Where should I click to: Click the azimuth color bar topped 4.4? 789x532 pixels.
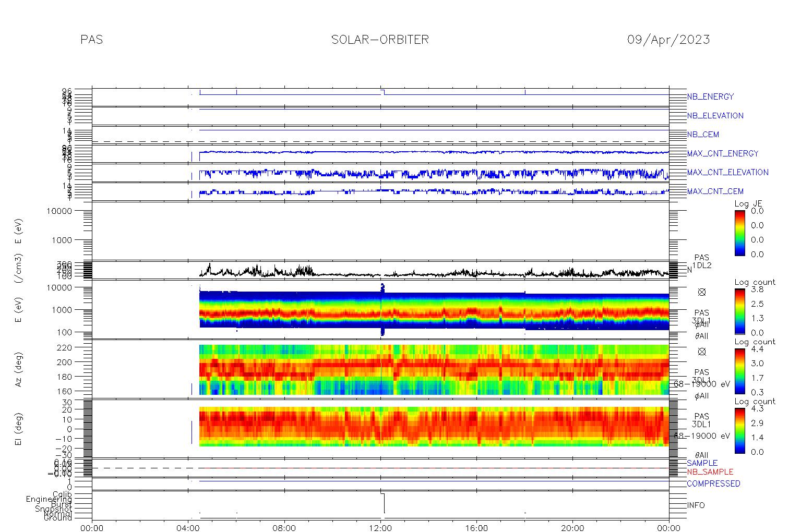tap(740, 371)
